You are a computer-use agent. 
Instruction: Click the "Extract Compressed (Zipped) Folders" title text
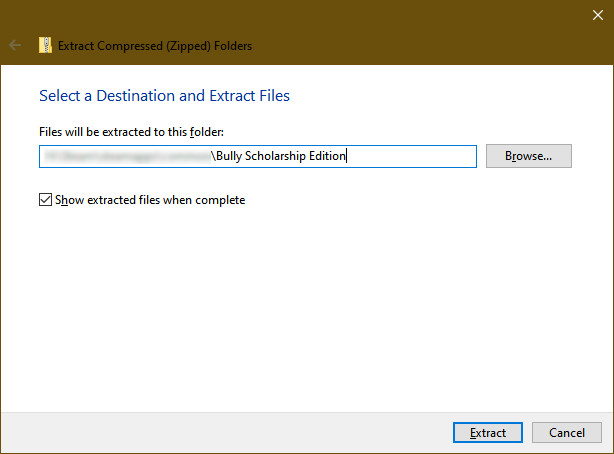point(155,45)
